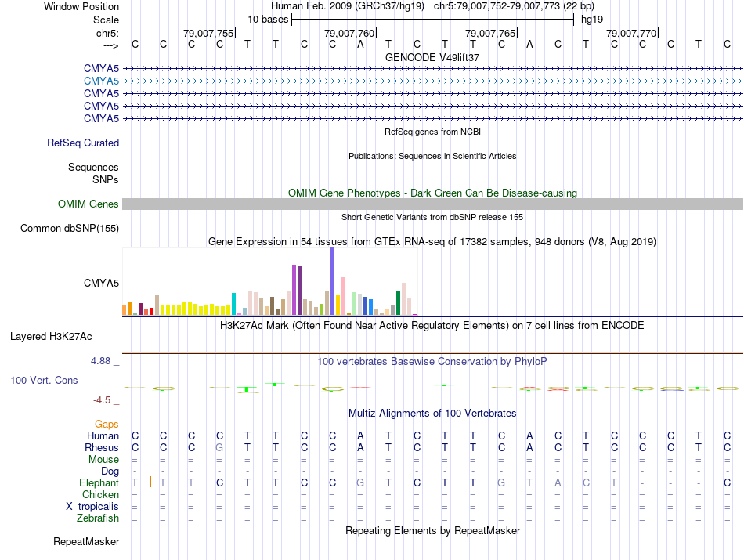Select the gray OMIM Genes bar
744x560 pixels.
(x=432, y=204)
